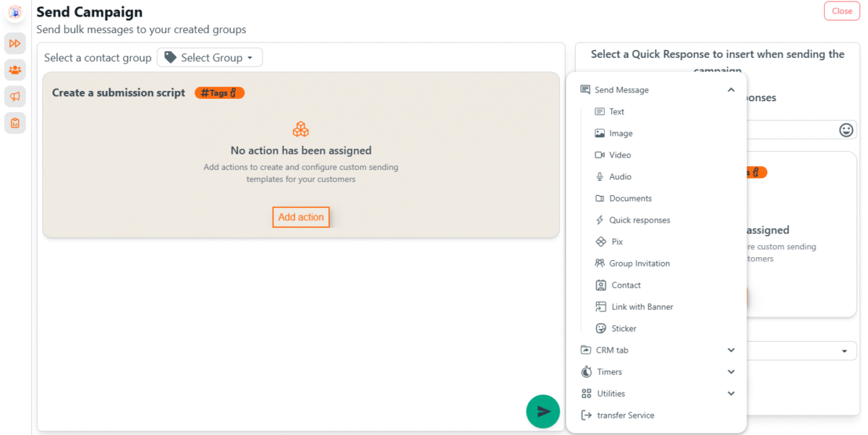
Task: Click the Contact card icon
Action: click(600, 285)
